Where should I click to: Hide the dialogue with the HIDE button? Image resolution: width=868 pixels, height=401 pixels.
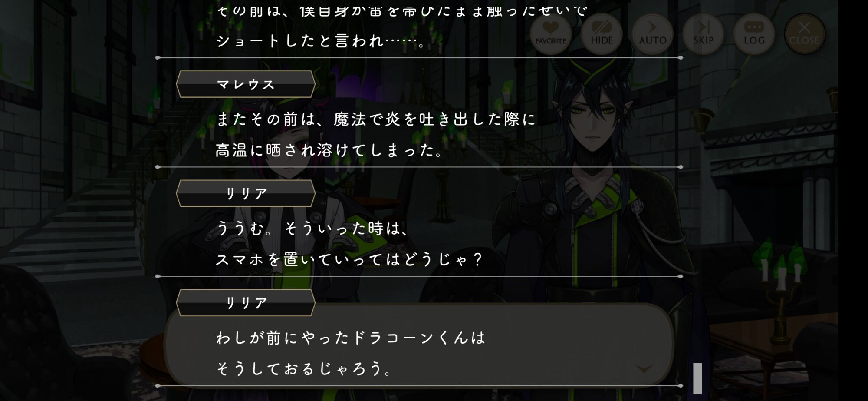[602, 34]
